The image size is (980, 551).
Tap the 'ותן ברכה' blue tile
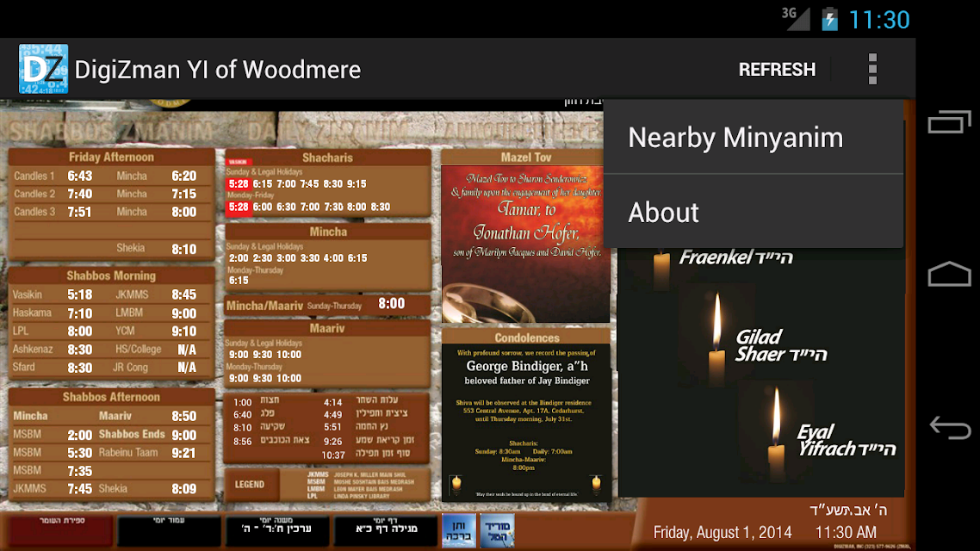(459, 530)
